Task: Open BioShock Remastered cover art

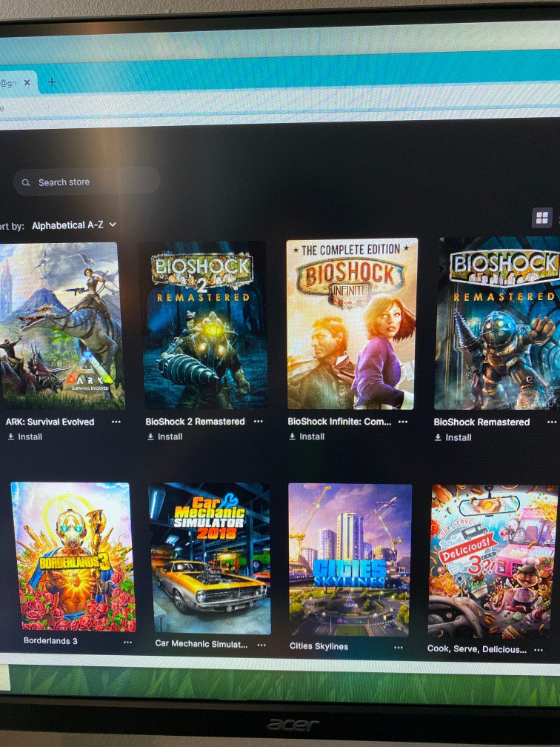Action: click(x=498, y=323)
